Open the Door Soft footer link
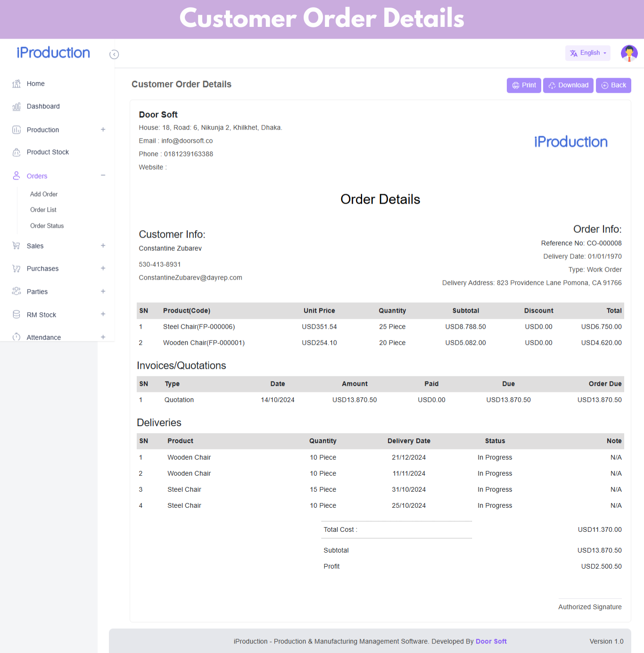644x653 pixels. click(x=491, y=641)
